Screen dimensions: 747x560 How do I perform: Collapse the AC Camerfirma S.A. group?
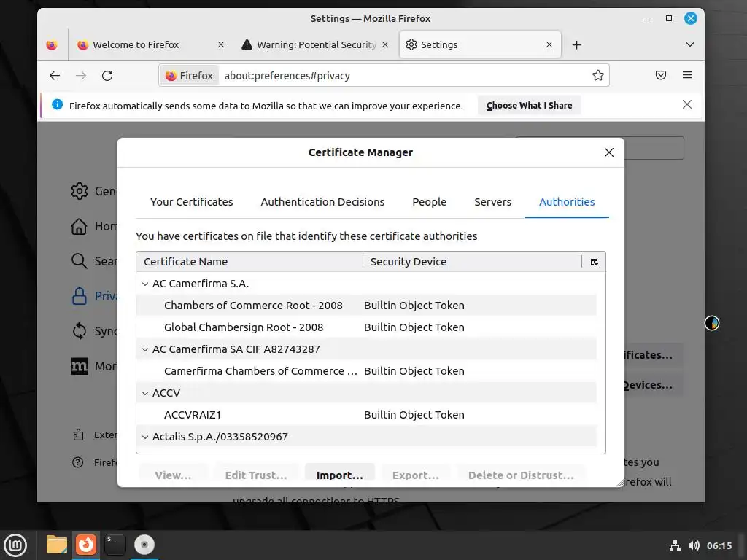145,284
